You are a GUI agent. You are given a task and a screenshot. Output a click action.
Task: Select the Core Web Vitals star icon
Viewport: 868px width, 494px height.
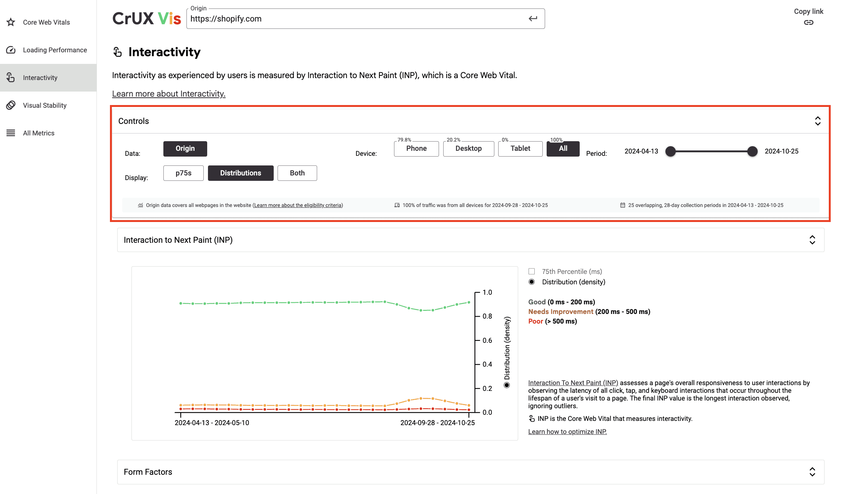[11, 22]
